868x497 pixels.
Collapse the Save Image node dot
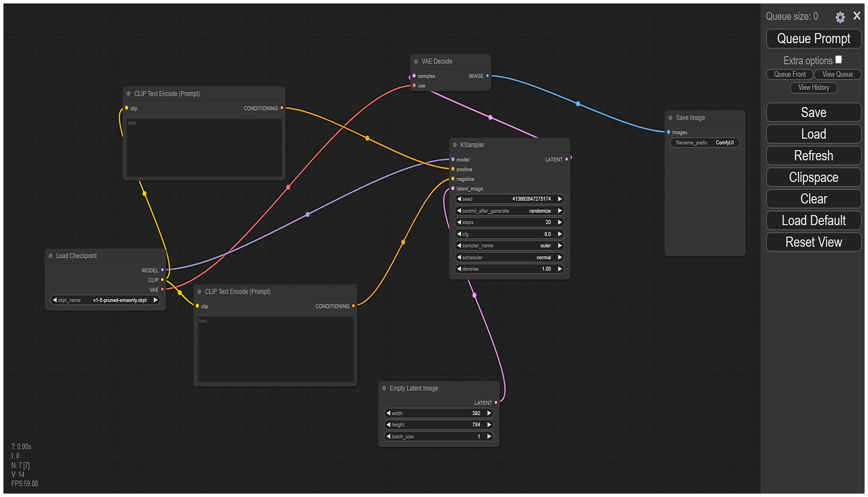pos(670,118)
